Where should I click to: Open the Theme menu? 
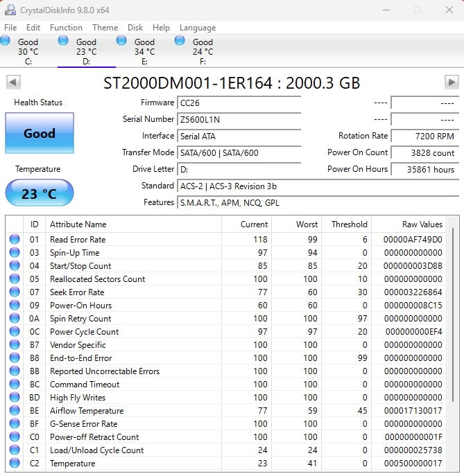click(x=105, y=28)
